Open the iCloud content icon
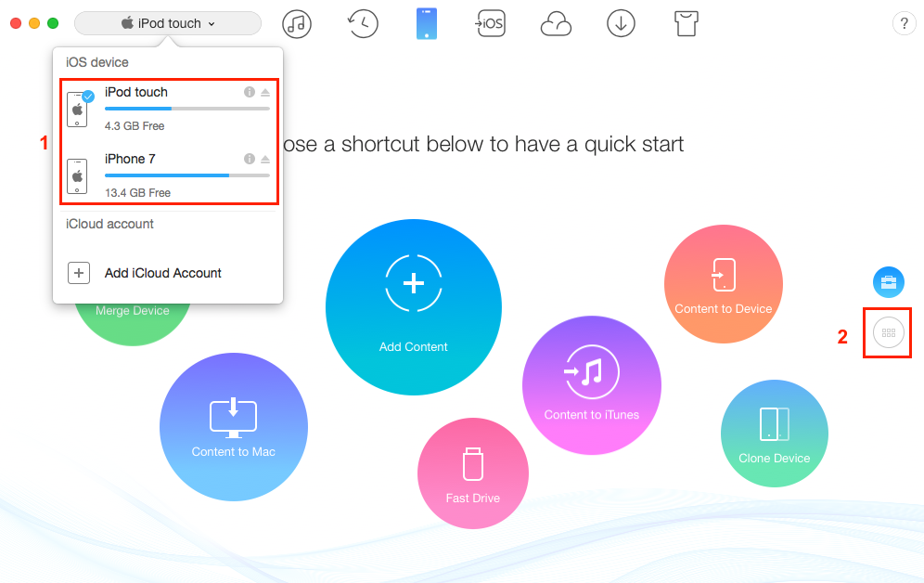This screenshot has height=583, width=924. tap(556, 24)
